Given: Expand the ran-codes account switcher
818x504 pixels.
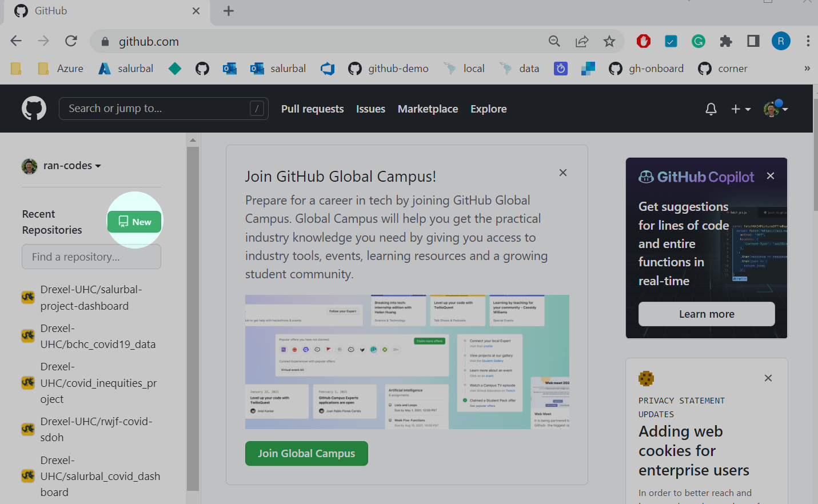Looking at the screenshot, I should (x=62, y=166).
